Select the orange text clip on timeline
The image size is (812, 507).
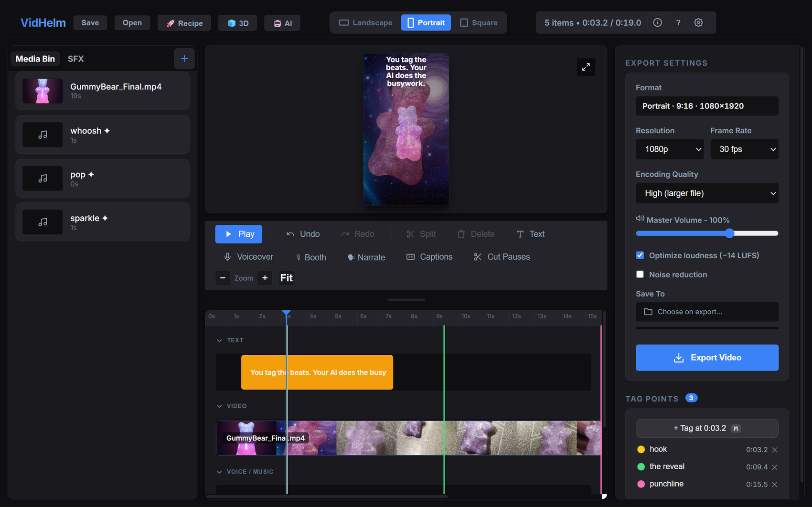coord(317,372)
